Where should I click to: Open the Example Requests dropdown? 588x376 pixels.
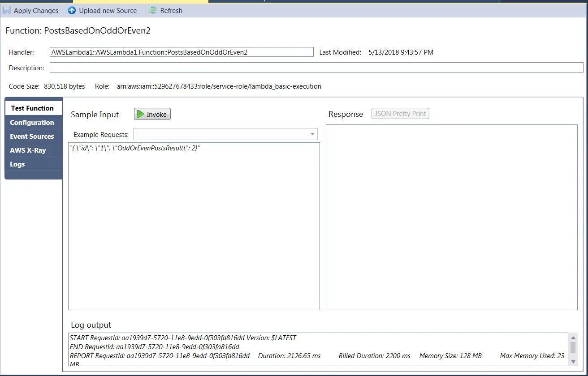click(x=225, y=134)
